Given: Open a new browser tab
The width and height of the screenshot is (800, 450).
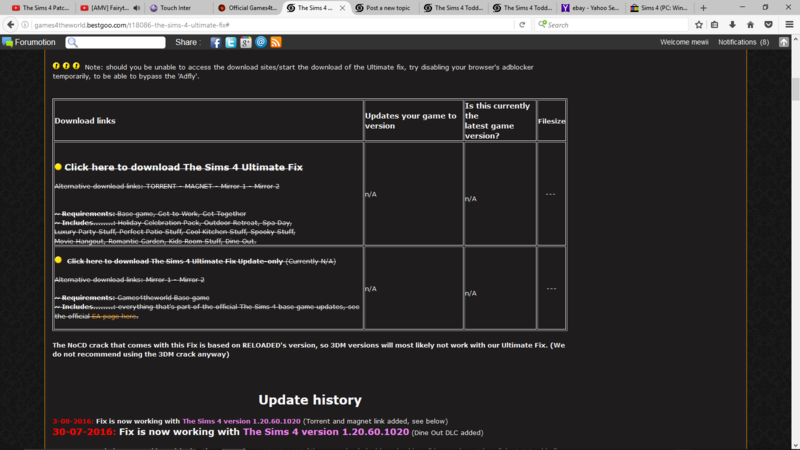Looking at the screenshot, I should pyautogui.click(x=704, y=8).
